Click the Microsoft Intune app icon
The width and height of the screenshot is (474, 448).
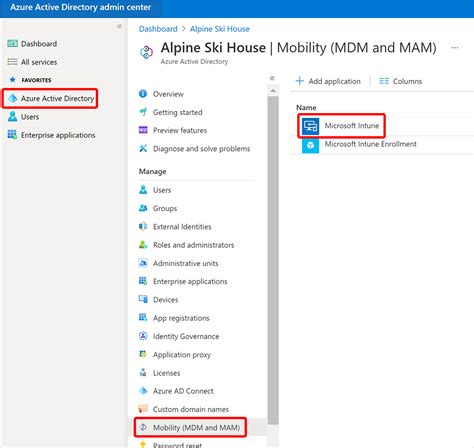tap(310, 126)
